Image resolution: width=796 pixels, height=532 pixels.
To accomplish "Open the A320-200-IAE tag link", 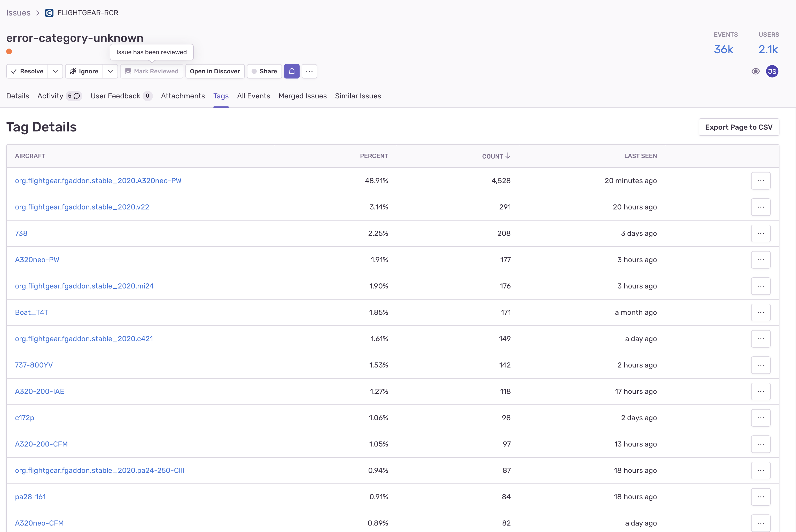I will click(39, 392).
